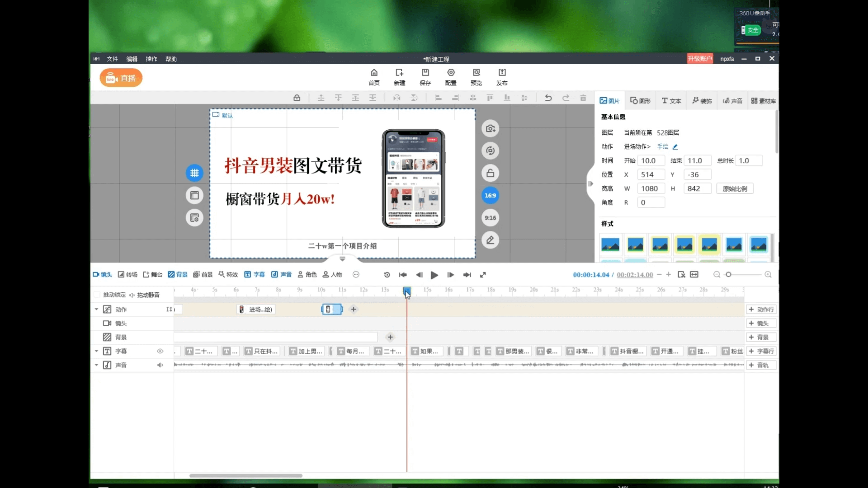Collapse the 字幕 track row
The width and height of the screenshot is (868, 488).
96,351
